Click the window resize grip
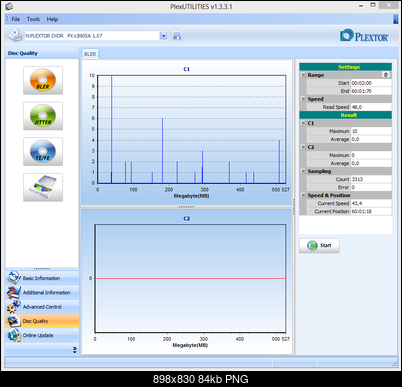This screenshot has height=387, width=402. [x=395, y=363]
